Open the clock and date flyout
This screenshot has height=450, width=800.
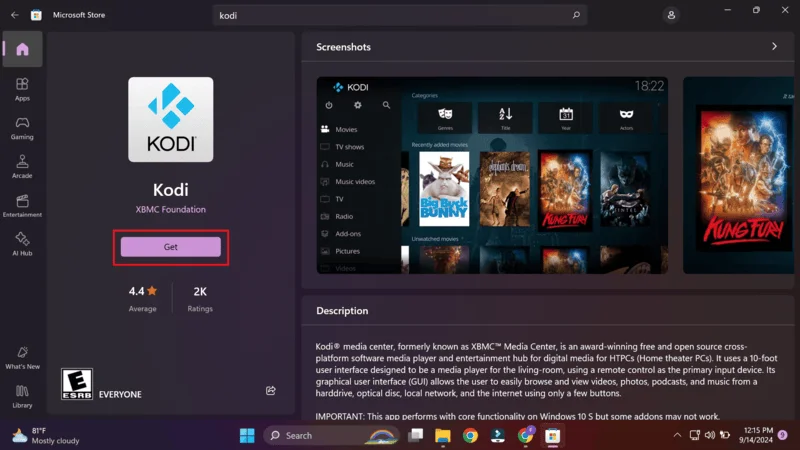[x=758, y=435]
